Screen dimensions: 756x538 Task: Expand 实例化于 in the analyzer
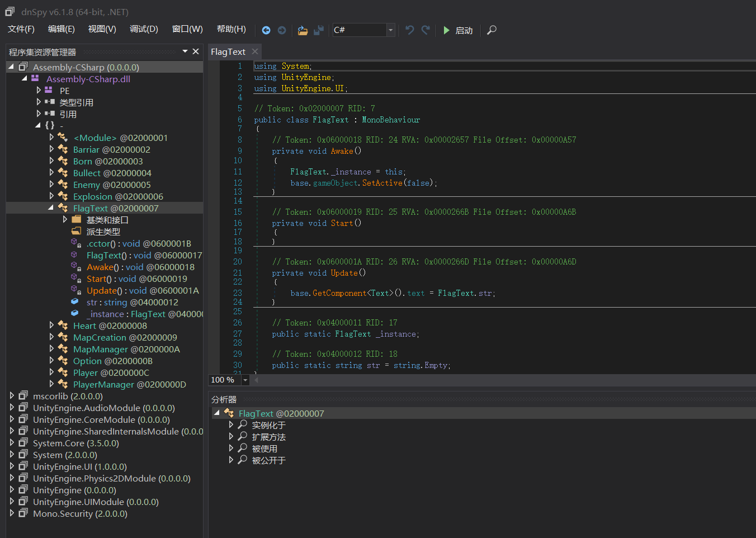click(231, 425)
